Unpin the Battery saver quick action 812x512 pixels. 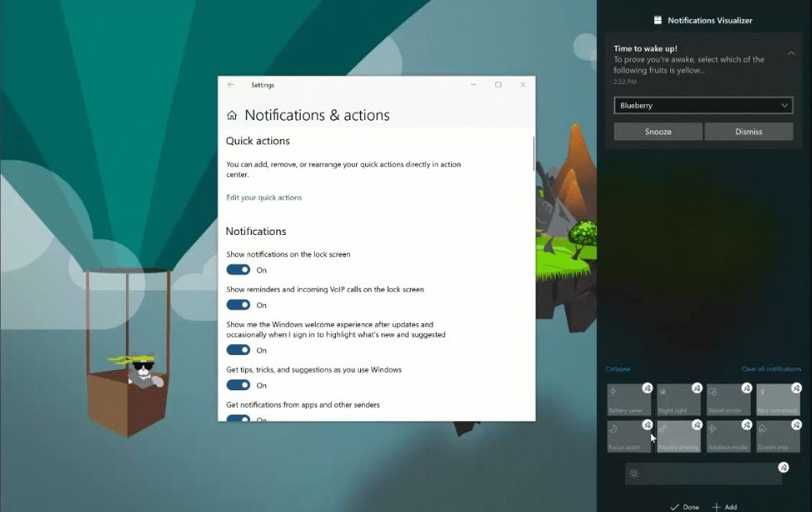[x=647, y=388]
